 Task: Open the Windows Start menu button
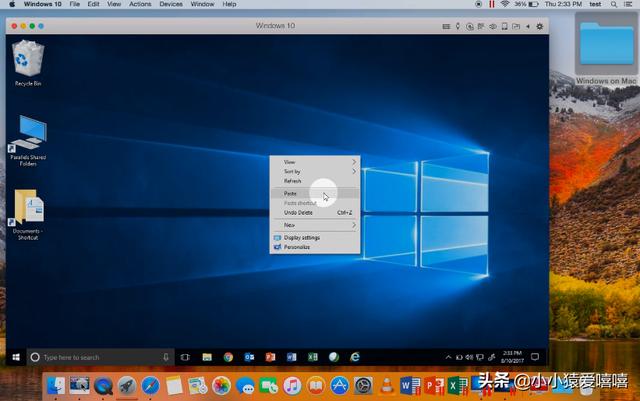[16, 357]
